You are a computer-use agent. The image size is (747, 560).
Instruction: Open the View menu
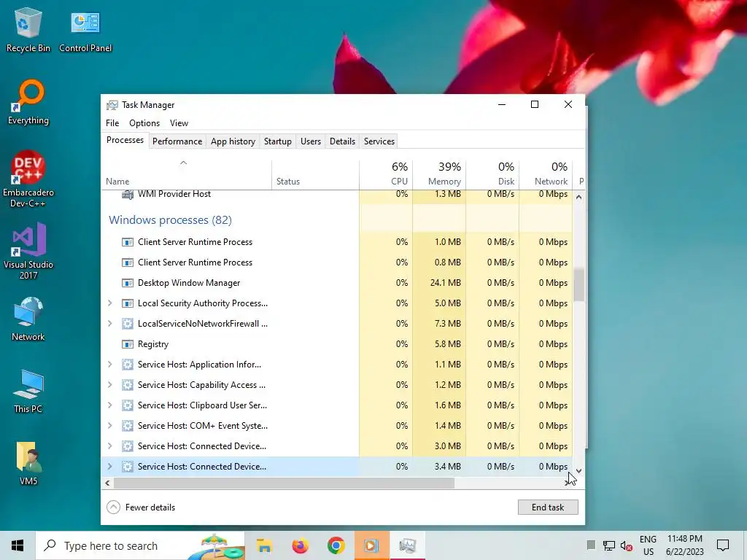[179, 122]
